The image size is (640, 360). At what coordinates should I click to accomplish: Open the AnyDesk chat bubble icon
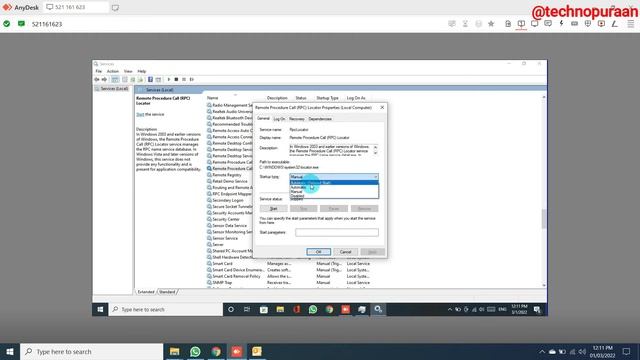(x=548, y=24)
